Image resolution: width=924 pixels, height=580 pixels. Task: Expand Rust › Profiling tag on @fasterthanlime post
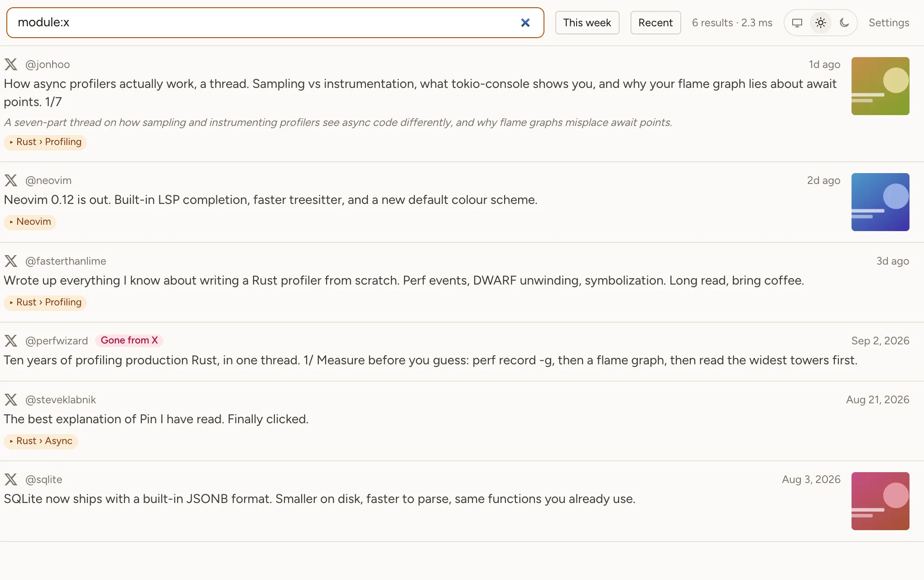click(x=45, y=302)
